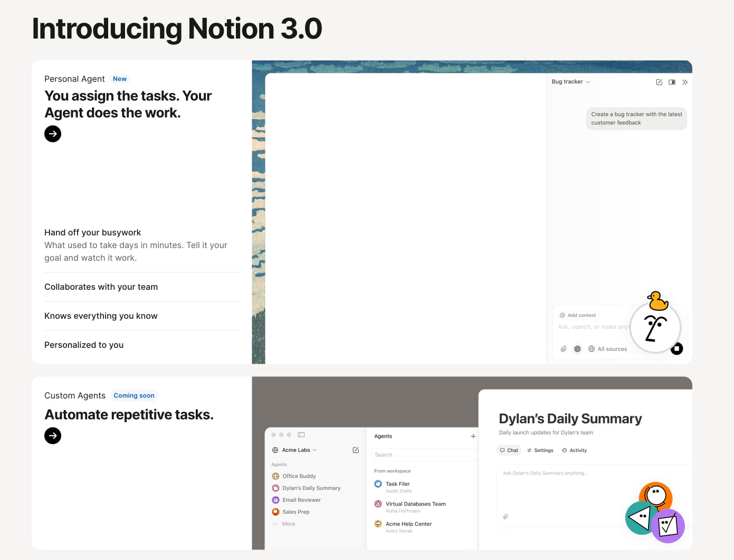Select Office Buddy label in sidebar
This screenshot has height=560, width=734.
299,476
